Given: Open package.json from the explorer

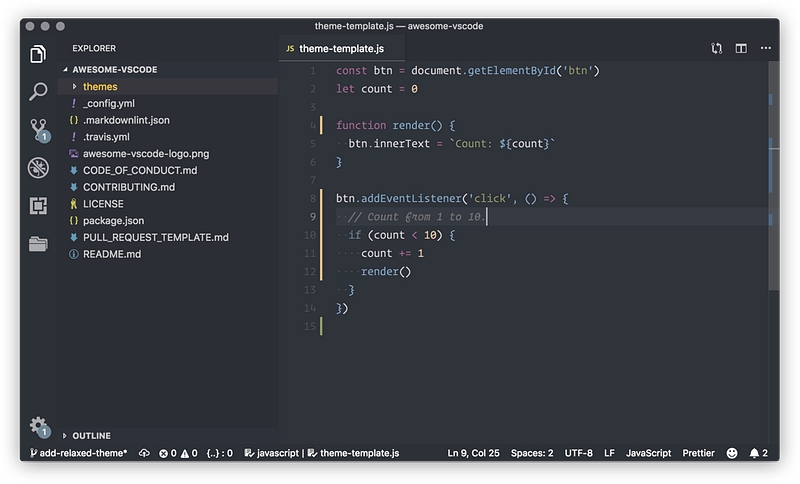Looking at the screenshot, I should [112, 220].
